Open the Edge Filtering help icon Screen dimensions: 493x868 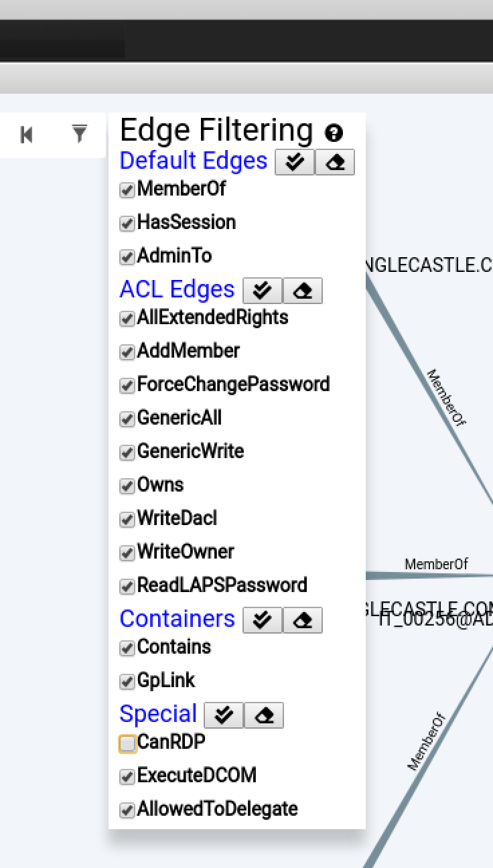click(x=334, y=133)
